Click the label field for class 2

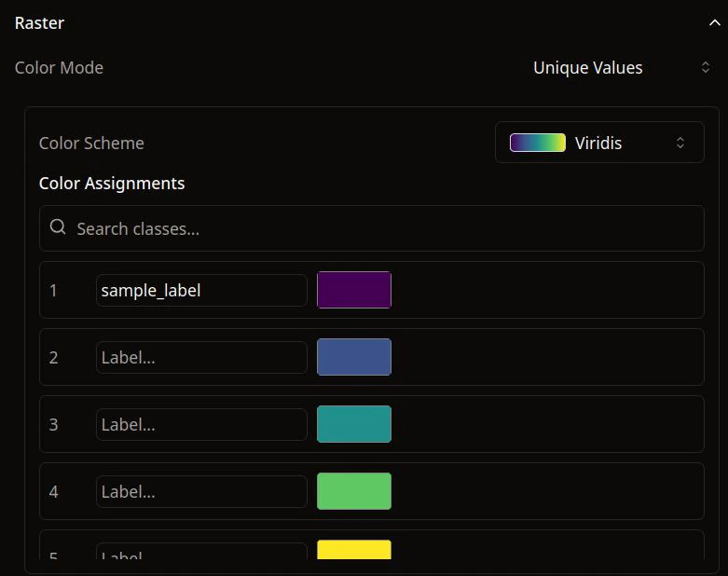(201, 357)
